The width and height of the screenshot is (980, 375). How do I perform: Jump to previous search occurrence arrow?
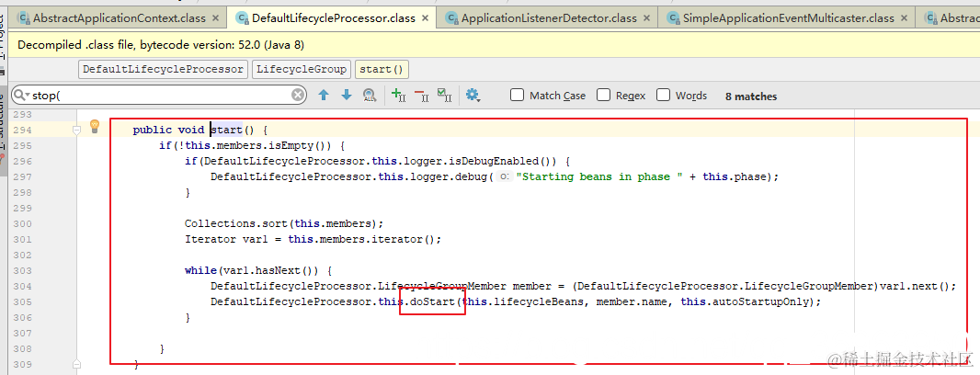point(323,95)
